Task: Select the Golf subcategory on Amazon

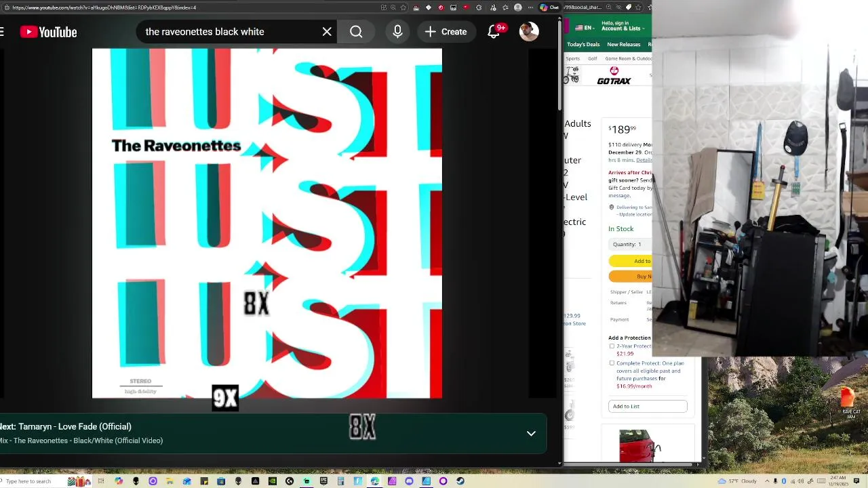Action: (x=593, y=59)
